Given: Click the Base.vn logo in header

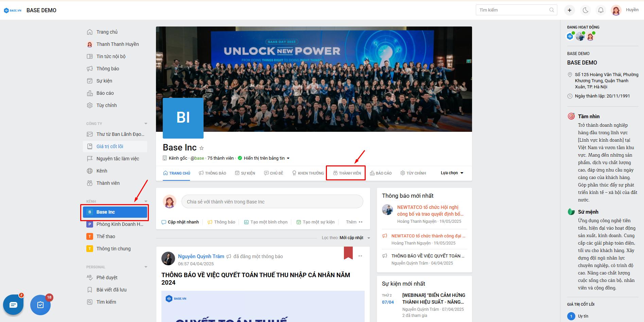Looking at the screenshot, I should coord(13,11).
